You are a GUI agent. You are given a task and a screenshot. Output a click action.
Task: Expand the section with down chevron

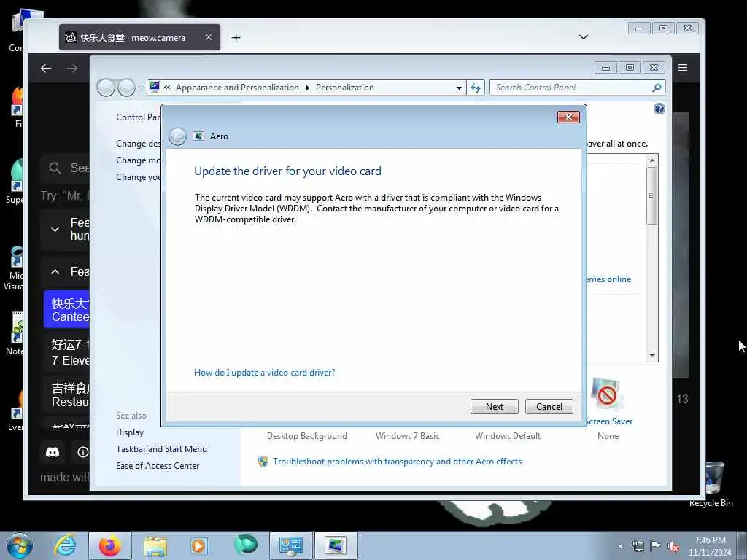[55, 229]
